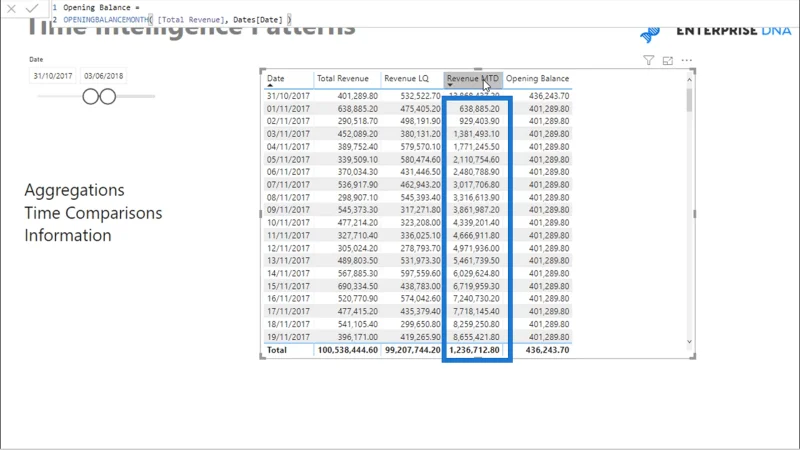The image size is (800, 450).
Task: Click the start date field 31/10/2017
Action: pos(53,76)
